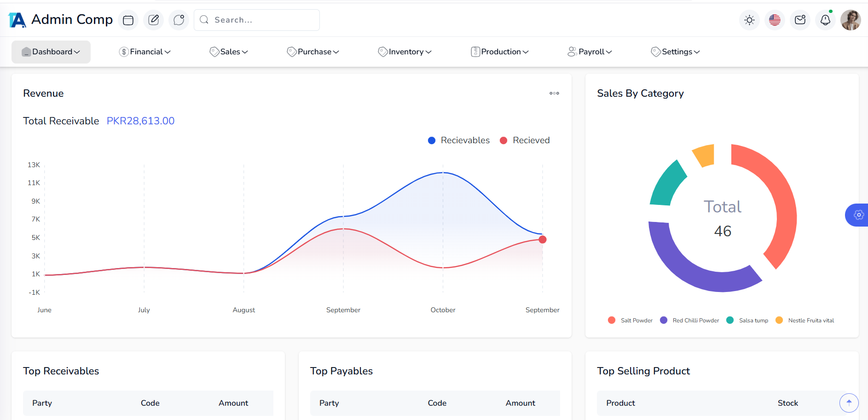Toggle Salt Powder legend in donut chart
The image size is (868, 420).
(630, 321)
